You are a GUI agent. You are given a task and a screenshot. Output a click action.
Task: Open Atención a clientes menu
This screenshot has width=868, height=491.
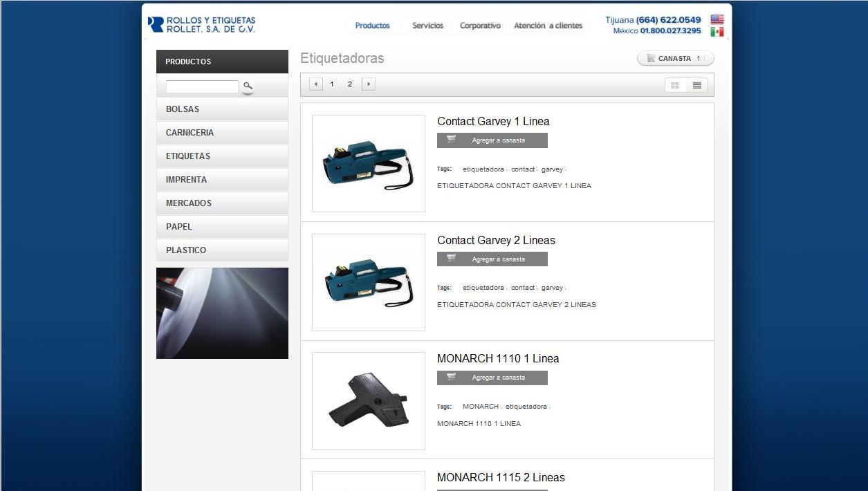pyautogui.click(x=548, y=26)
